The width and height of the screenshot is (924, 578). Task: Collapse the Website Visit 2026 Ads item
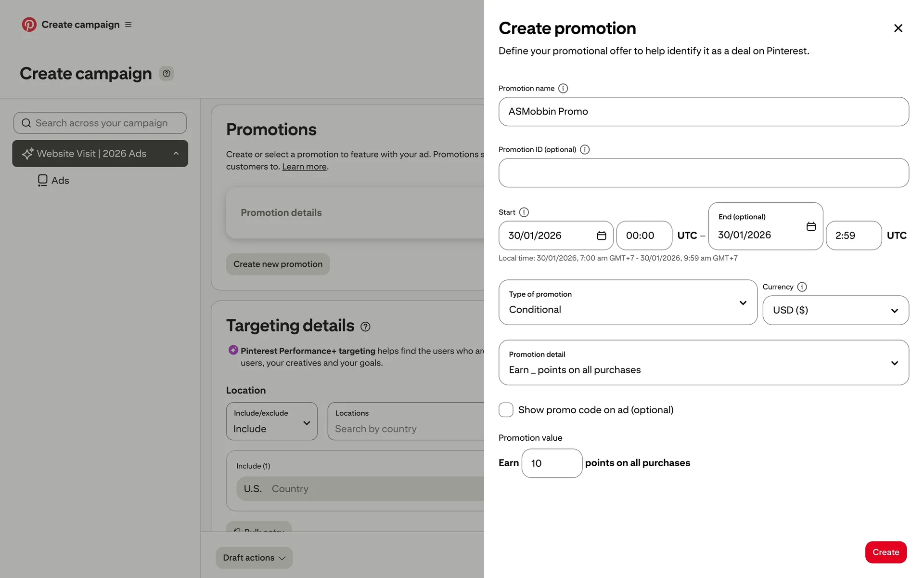[x=176, y=154]
